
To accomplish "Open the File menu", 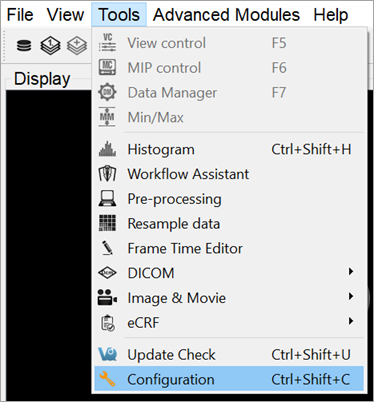I will 20,15.
